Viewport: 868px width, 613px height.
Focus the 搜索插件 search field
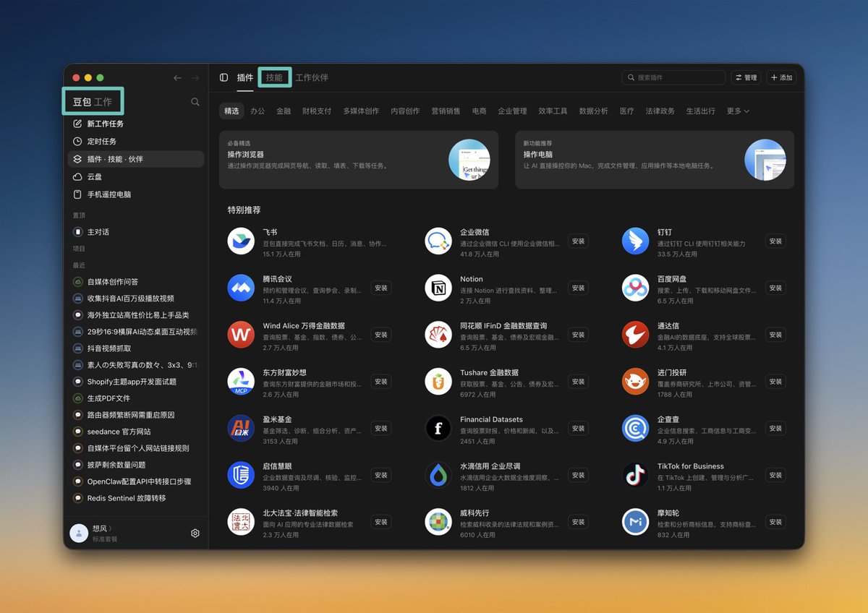point(673,77)
